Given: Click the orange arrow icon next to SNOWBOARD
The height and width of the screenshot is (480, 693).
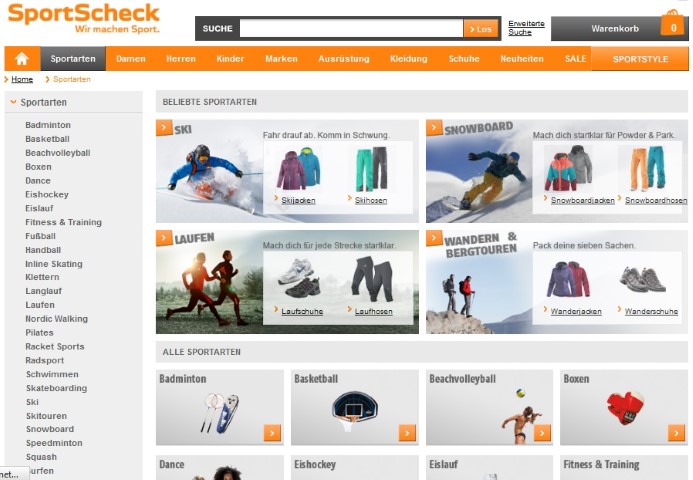Looking at the screenshot, I should [x=434, y=128].
